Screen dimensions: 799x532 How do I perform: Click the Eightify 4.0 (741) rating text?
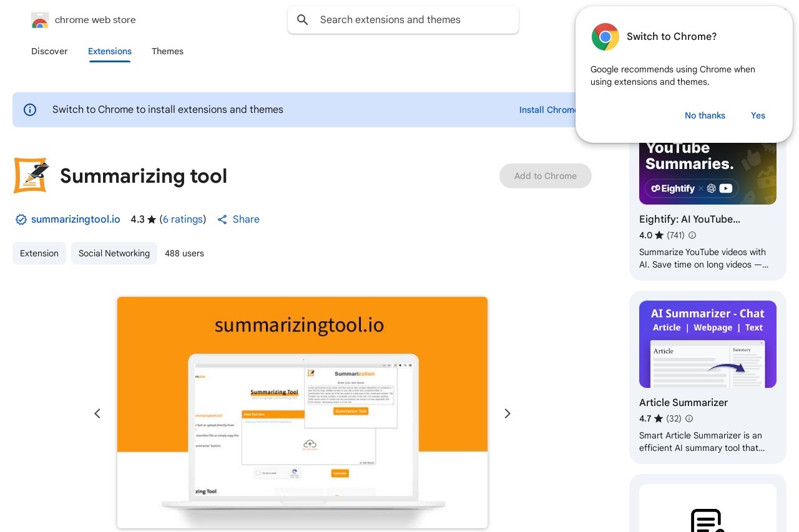(x=662, y=235)
